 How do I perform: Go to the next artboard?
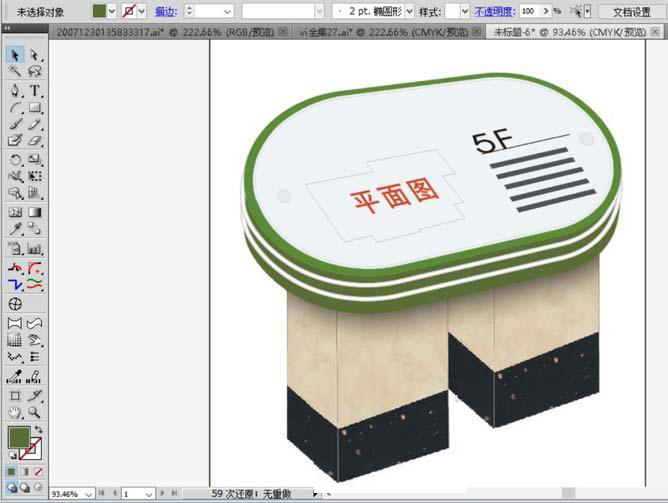pyautogui.click(x=162, y=493)
